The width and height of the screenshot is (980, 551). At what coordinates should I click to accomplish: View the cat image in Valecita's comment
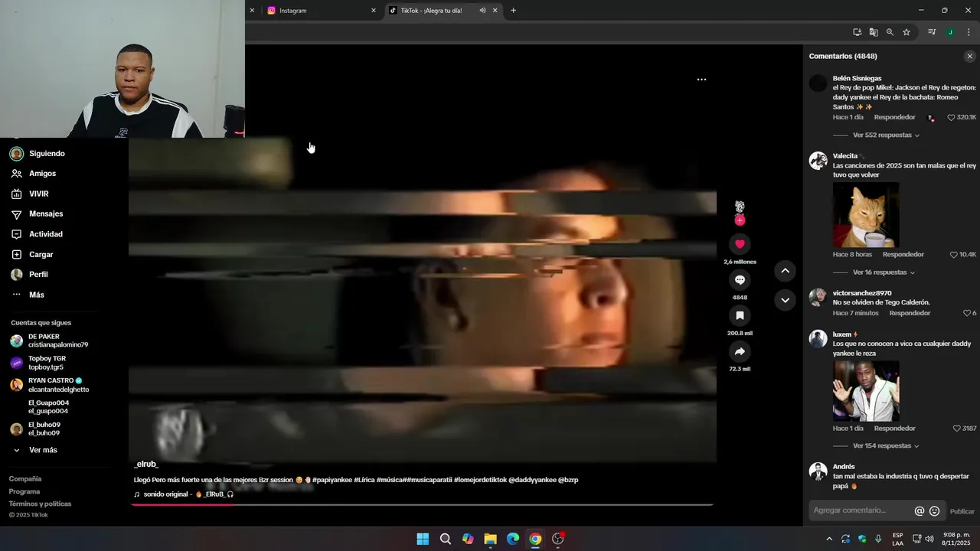[x=866, y=215]
